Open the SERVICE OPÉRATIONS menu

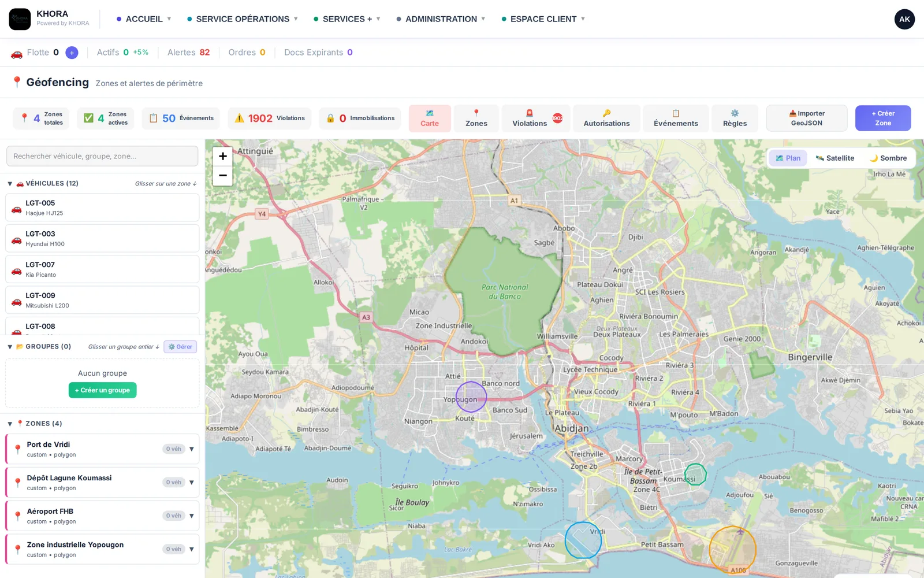pyautogui.click(x=243, y=19)
